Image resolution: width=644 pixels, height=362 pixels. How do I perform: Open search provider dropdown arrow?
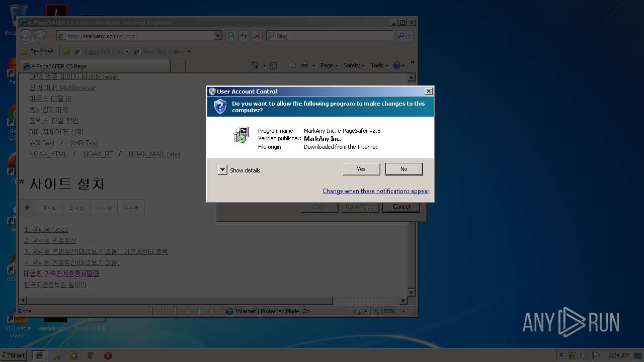pos(410,36)
